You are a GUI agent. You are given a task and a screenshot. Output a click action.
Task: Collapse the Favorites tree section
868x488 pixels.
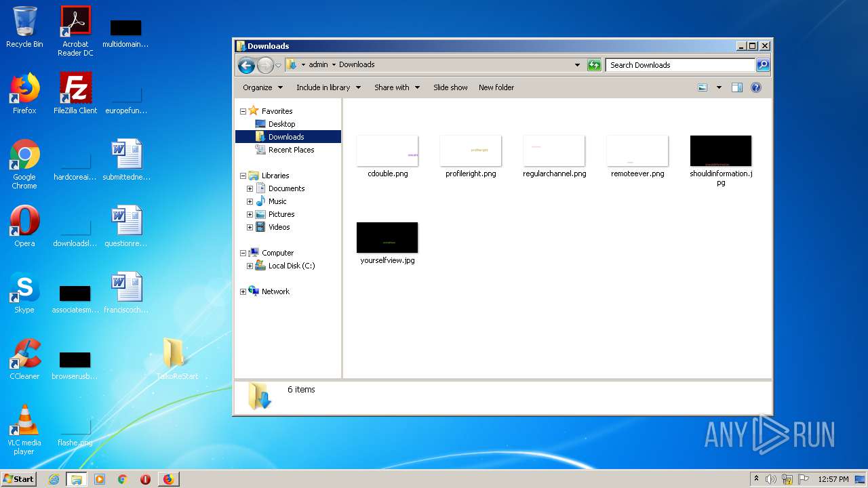(x=243, y=111)
